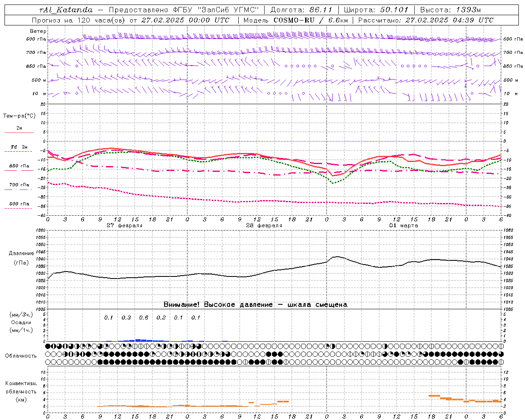The image size is (525, 420).
Task: Click the forecast start 27.02.2025 00:00 UTC
Action: tap(185, 20)
